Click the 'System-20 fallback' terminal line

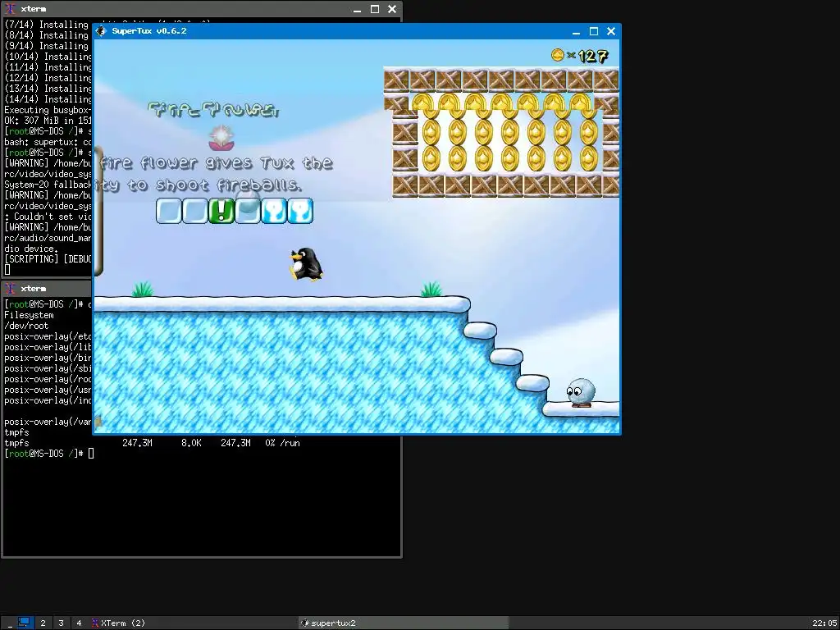coord(48,185)
